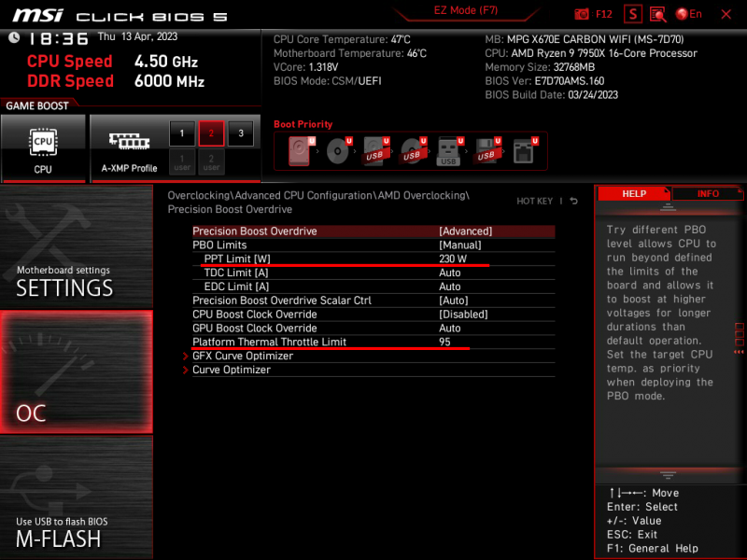Expand the Curve Optimizer submenu

(231, 370)
